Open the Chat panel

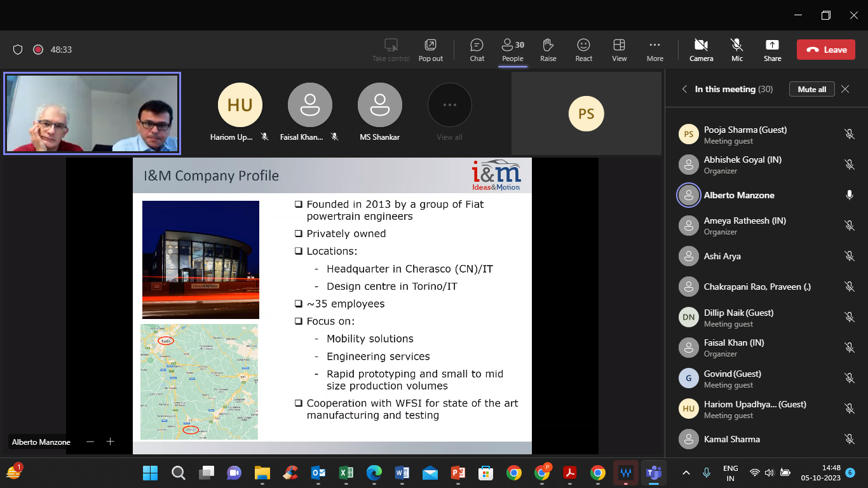(x=477, y=49)
